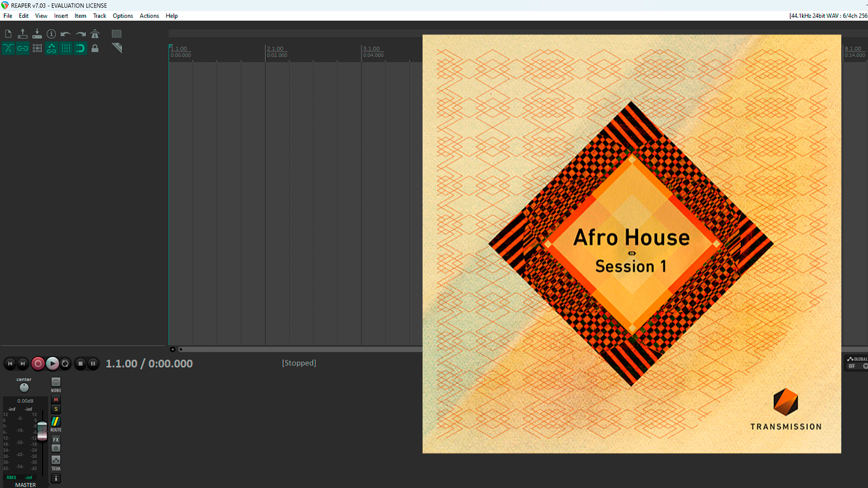The height and width of the screenshot is (488, 868).
Task: Click the horizontal scrollbar left arrow
Action: tap(172, 349)
